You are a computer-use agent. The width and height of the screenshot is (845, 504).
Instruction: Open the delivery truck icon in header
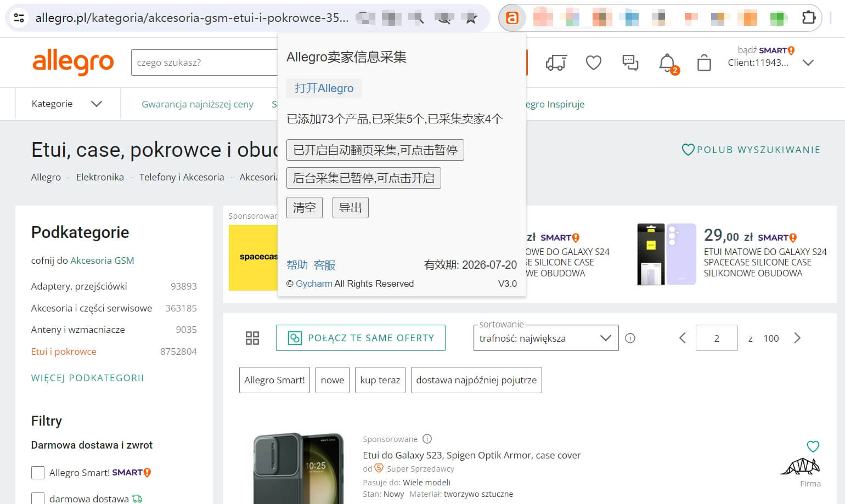[556, 63]
